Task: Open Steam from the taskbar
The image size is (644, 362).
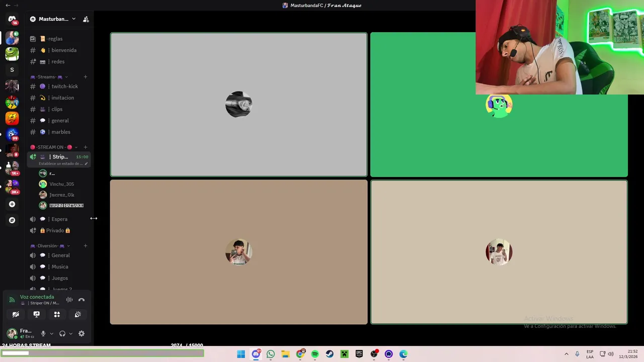Action: [x=330, y=354]
